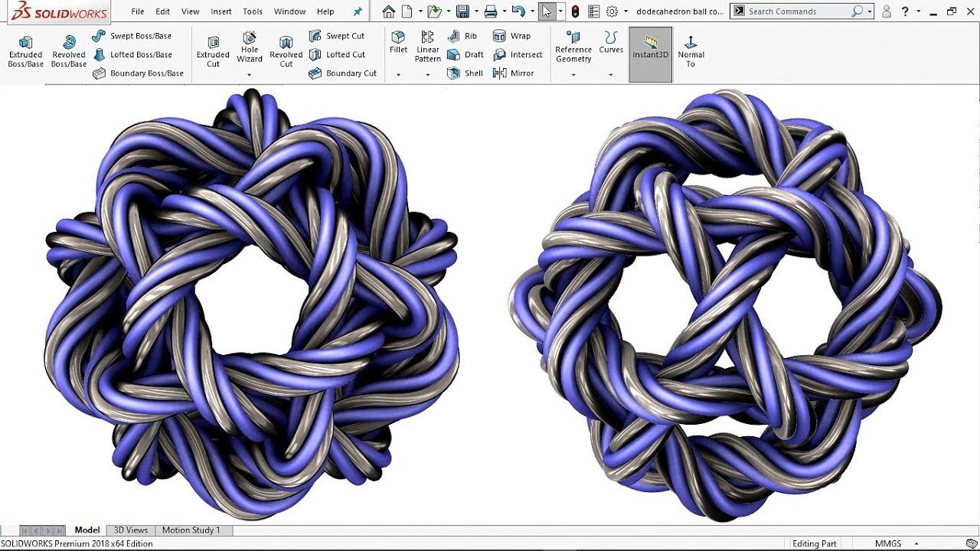Open Reference Geometry tools
Screen dimensions: 980x551
point(573,47)
